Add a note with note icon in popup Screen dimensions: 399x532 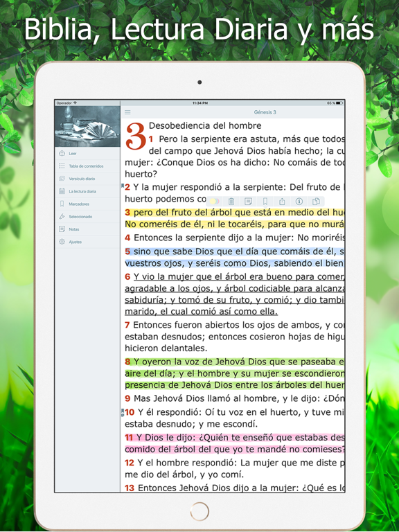[249, 202]
